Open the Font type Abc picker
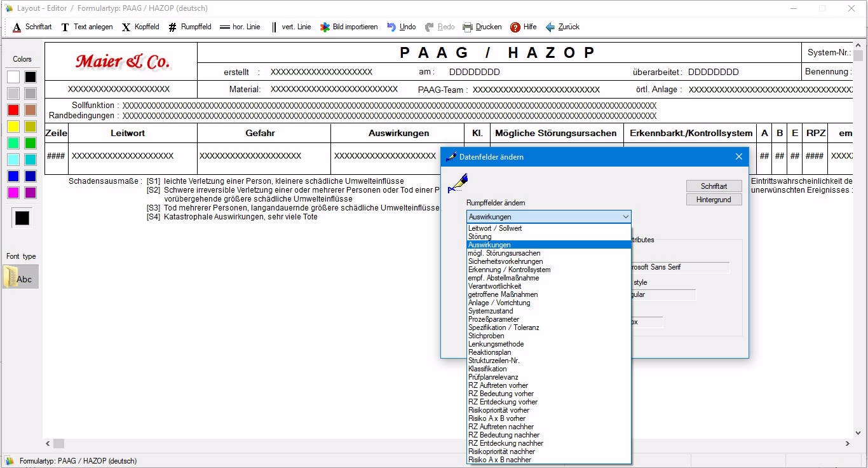 [x=21, y=277]
